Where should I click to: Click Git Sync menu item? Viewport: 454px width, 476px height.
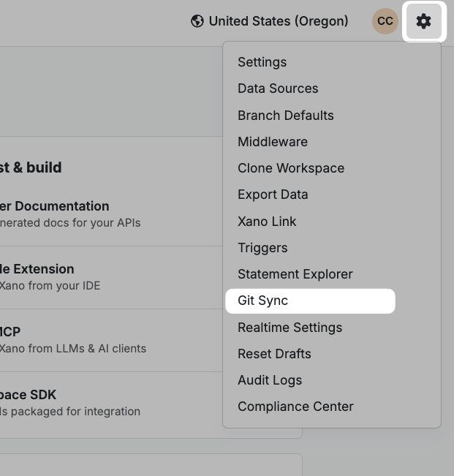click(263, 301)
